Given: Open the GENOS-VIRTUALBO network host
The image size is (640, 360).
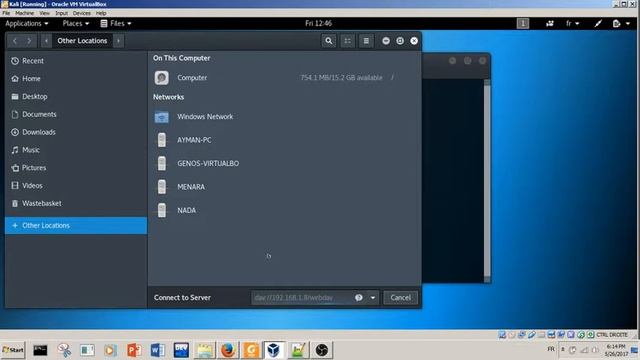Looking at the screenshot, I should point(284,163).
